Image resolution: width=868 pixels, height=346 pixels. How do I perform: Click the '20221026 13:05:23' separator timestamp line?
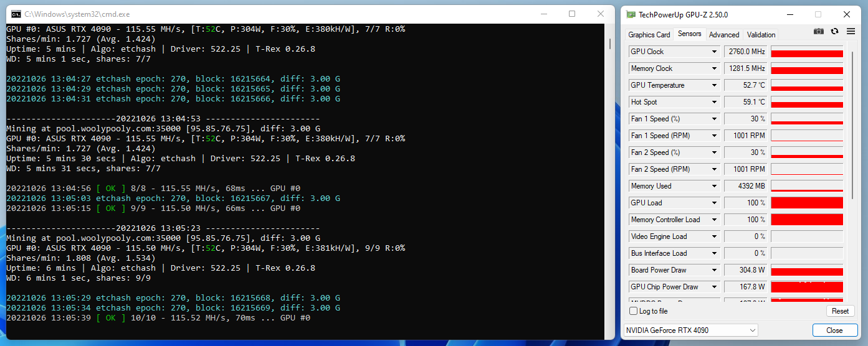163,228
